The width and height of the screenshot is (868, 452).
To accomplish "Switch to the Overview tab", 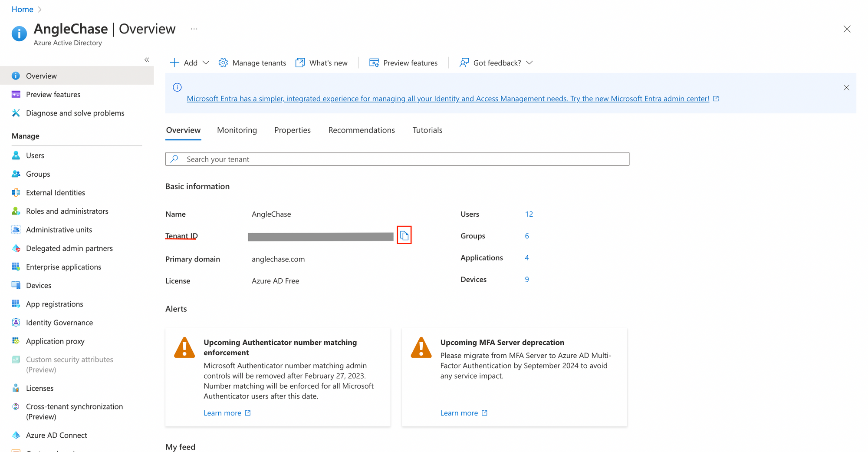I will coord(183,130).
